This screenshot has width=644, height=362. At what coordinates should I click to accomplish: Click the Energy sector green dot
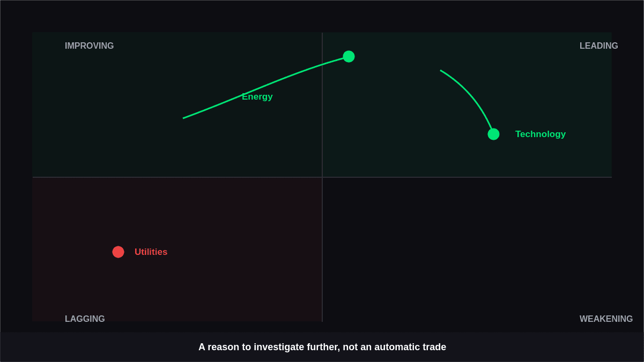tap(349, 56)
